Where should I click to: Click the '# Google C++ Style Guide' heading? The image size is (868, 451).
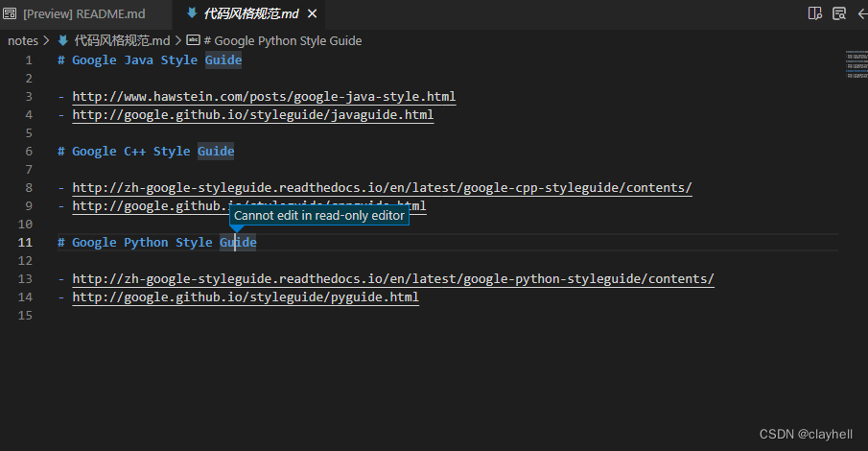[146, 152]
